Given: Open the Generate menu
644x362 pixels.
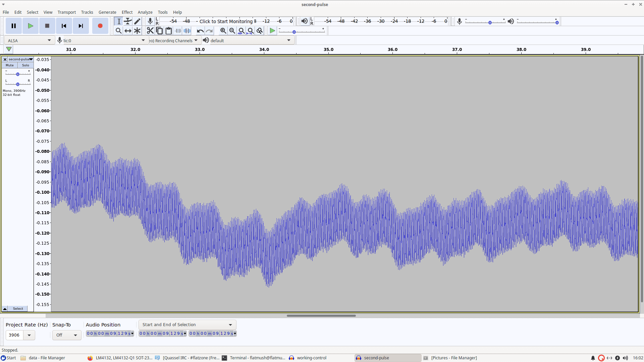Looking at the screenshot, I should coord(108,12).
